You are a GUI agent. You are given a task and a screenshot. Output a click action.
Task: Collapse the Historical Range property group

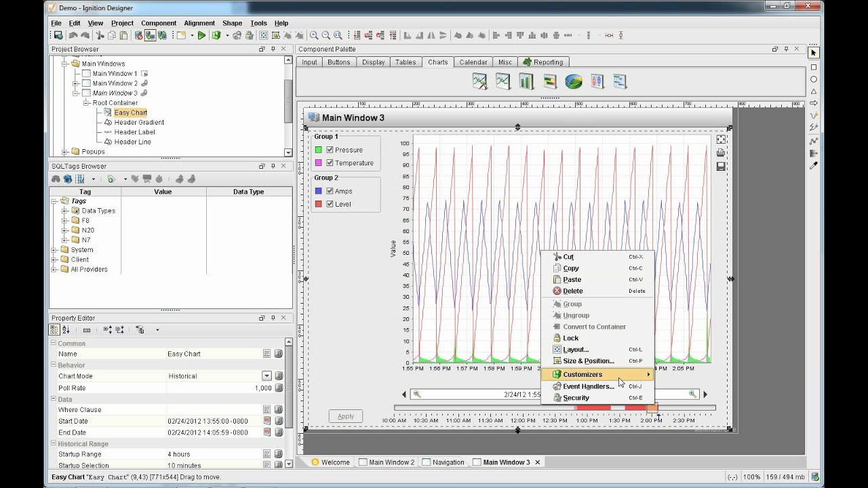pyautogui.click(x=54, y=444)
